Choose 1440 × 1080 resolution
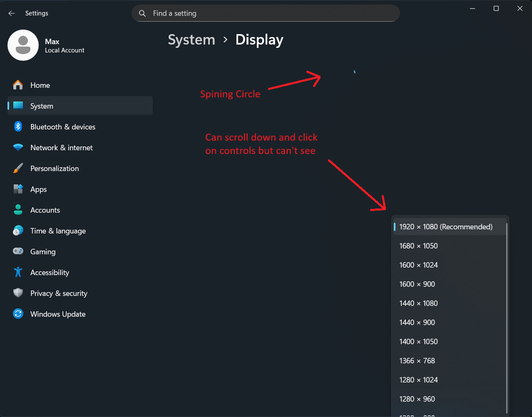Screen dimensions: 532x417 (x=450, y=303)
